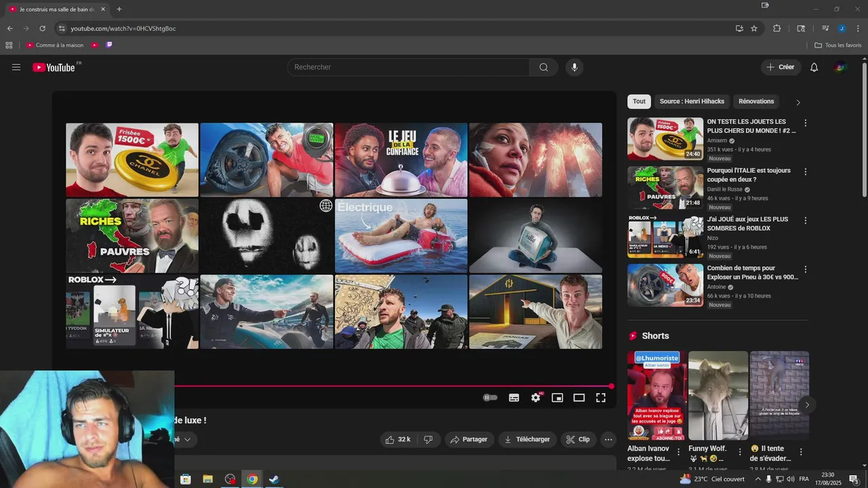Open the ROBLOX end-screen video
868x488 pixels.
click(132, 312)
